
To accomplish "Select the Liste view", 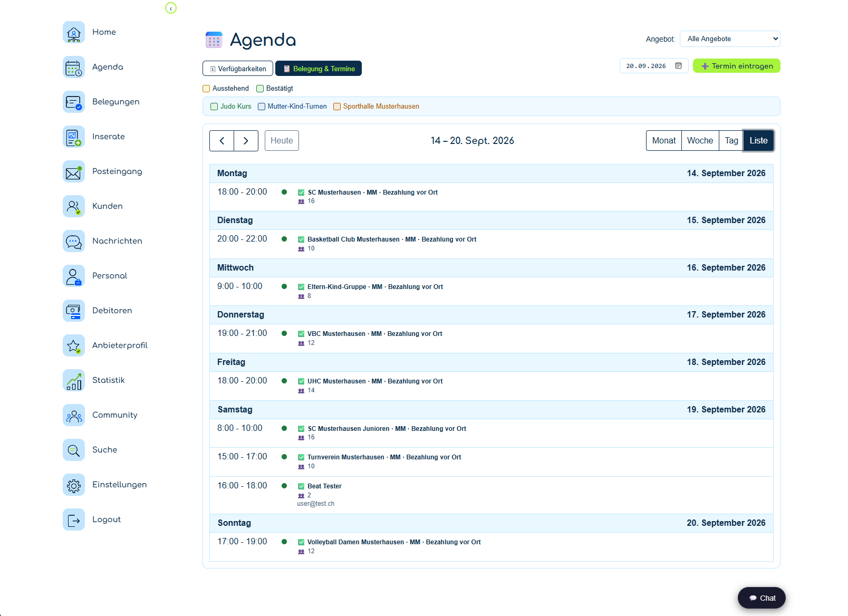I will [x=758, y=141].
